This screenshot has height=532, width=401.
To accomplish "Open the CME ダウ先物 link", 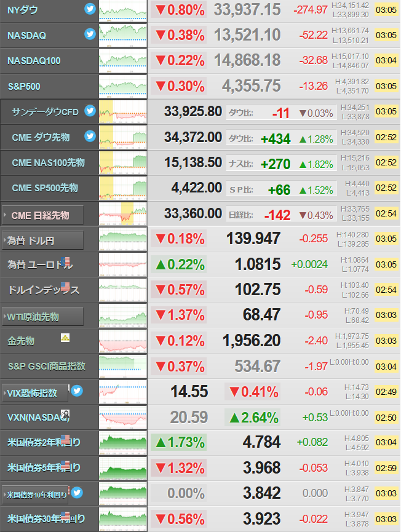I will click(41, 137).
